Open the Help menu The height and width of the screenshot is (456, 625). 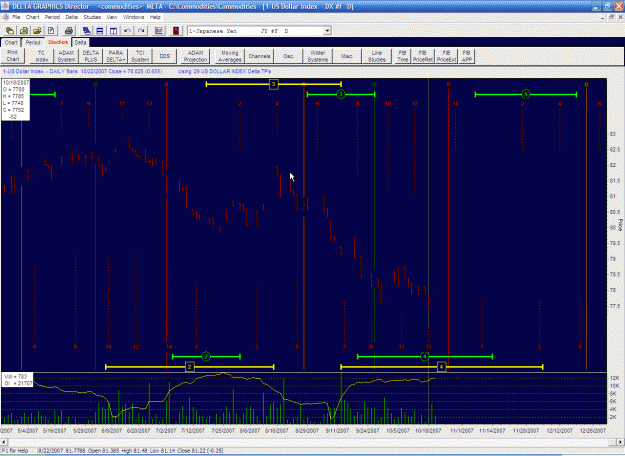[x=155, y=17]
